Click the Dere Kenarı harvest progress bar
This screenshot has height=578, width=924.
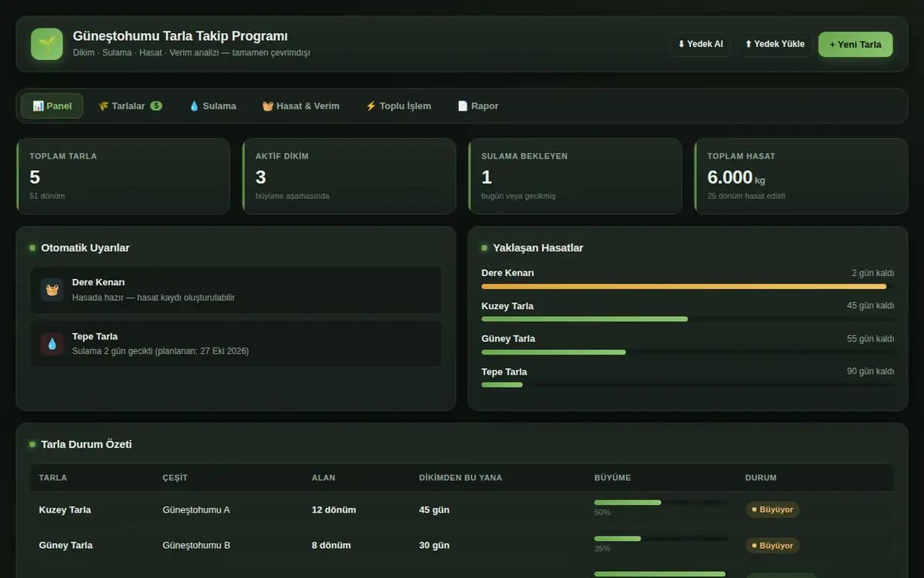pyautogui.click(x=688, y=287)
